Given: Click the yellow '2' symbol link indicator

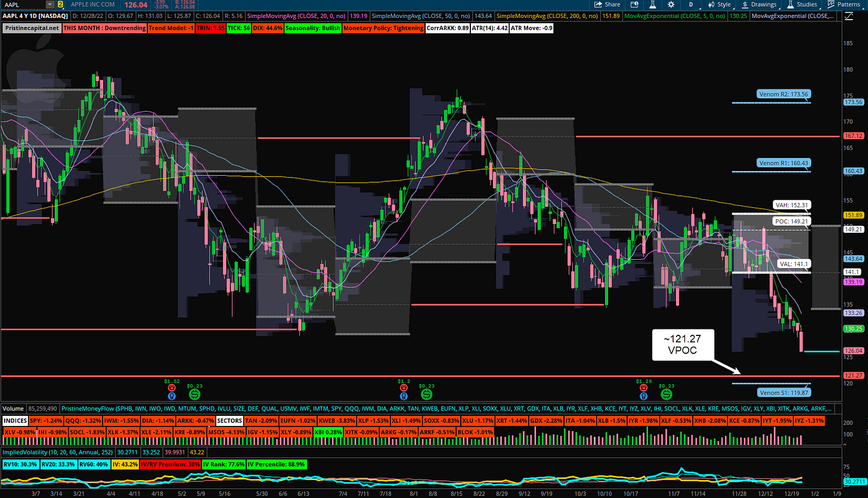Looking at the screenshot, I should click(60, 4).
